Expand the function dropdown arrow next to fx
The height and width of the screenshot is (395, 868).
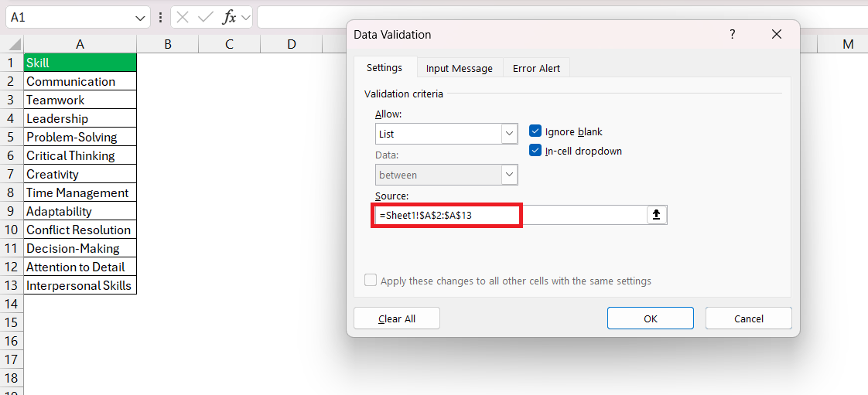(x=246, y=18)
